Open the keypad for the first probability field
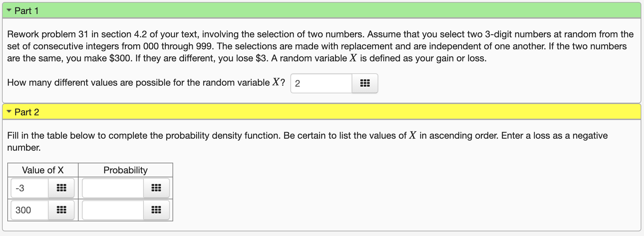 click(156, 188)
